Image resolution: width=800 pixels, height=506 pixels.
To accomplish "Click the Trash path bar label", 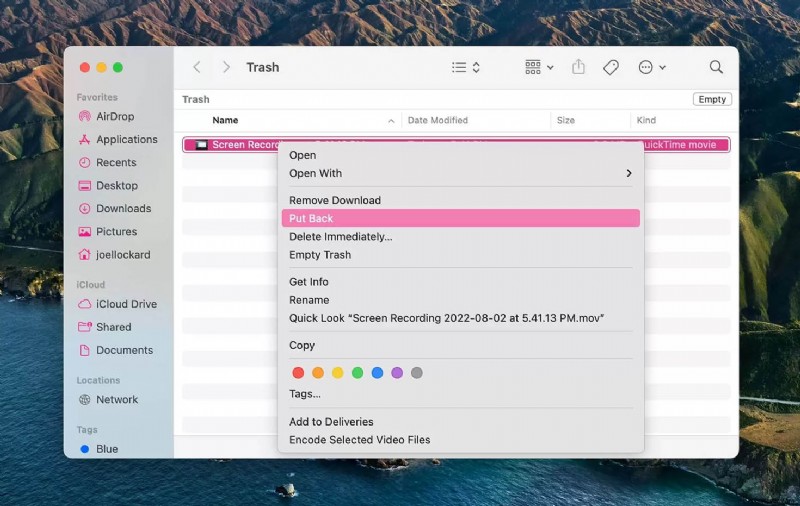I will [x=196, y=99].
